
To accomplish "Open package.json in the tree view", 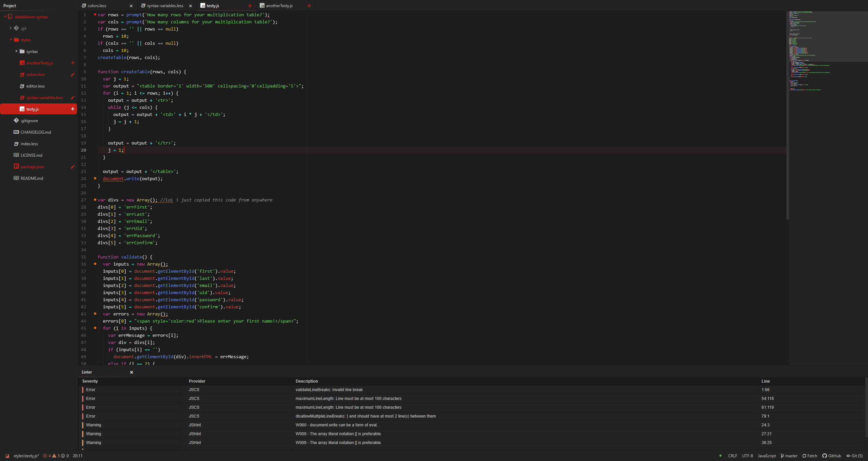I will coord(32,167).
